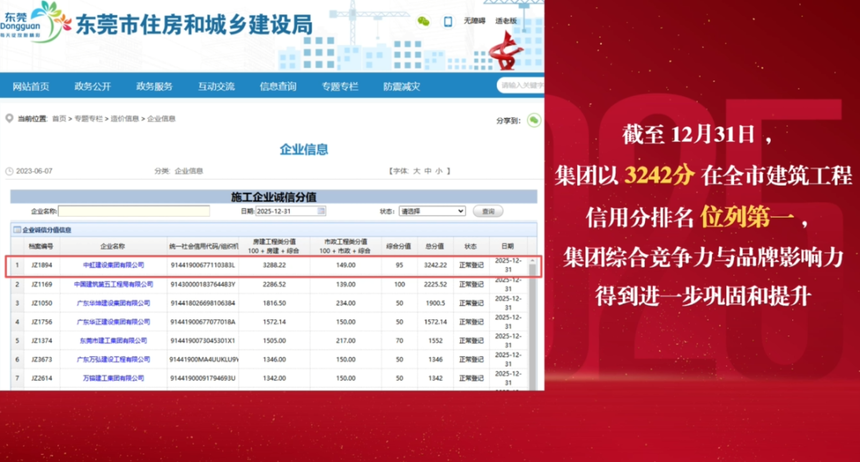Open 防震减灾 in the navigation bar
Viewport: 860px width, 462px height.
click(401, 86)
